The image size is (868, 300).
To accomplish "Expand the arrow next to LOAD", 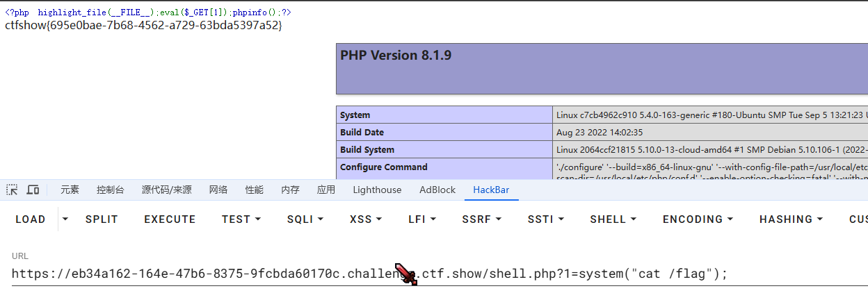I will (65, 219).
